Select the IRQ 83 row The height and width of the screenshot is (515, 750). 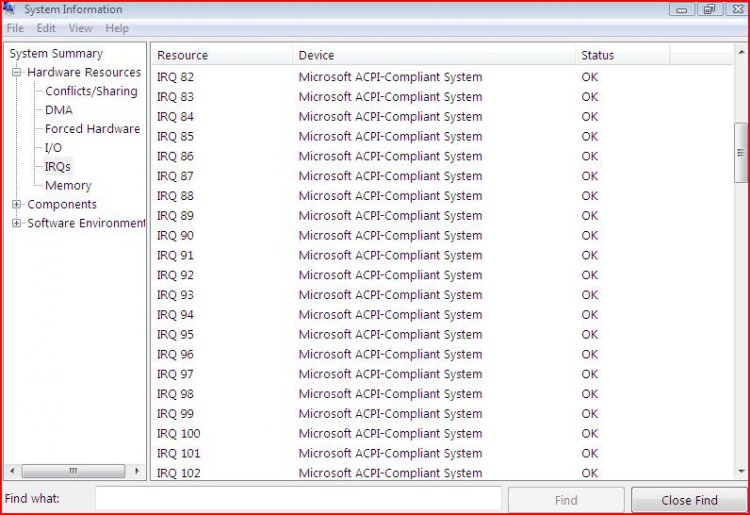441,97
